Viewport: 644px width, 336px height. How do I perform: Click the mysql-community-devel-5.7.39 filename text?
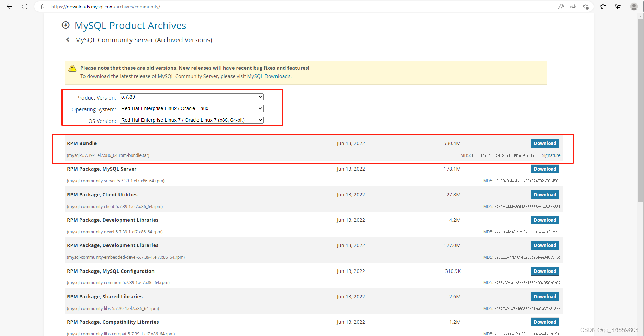[x=115, y=232]
